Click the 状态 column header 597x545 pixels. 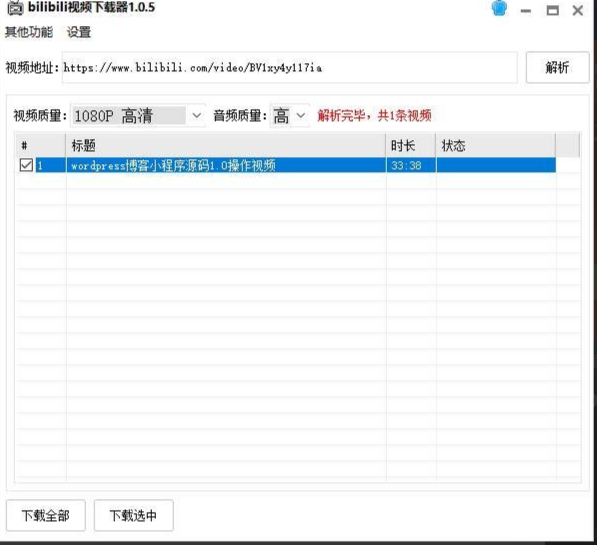point(496,145)
